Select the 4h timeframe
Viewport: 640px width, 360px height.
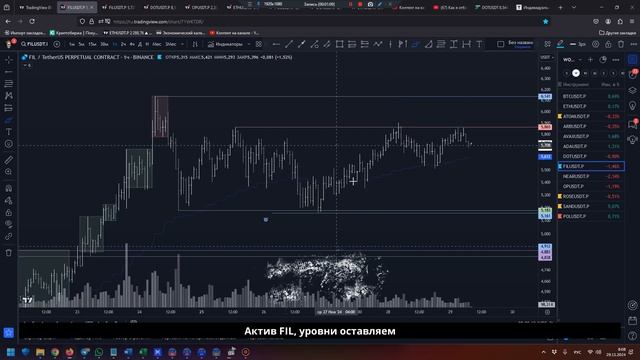[132, 44]
